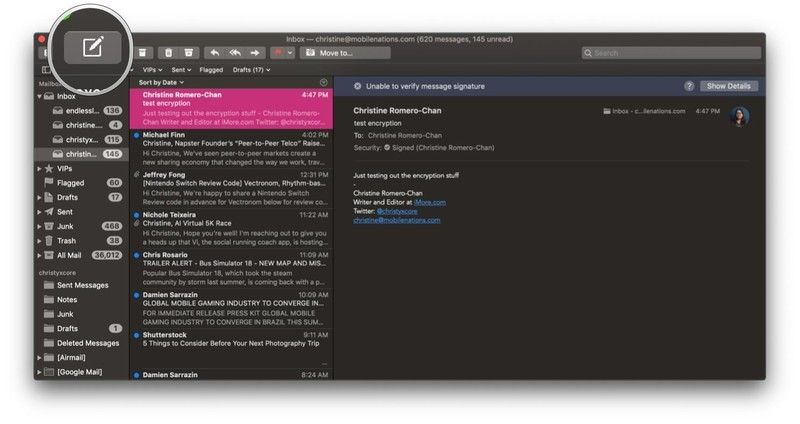The width and height of the screenshot is (800, 424).
Task: Expand the Junk mailbox with 468 badge
Action: pos(39,226)
